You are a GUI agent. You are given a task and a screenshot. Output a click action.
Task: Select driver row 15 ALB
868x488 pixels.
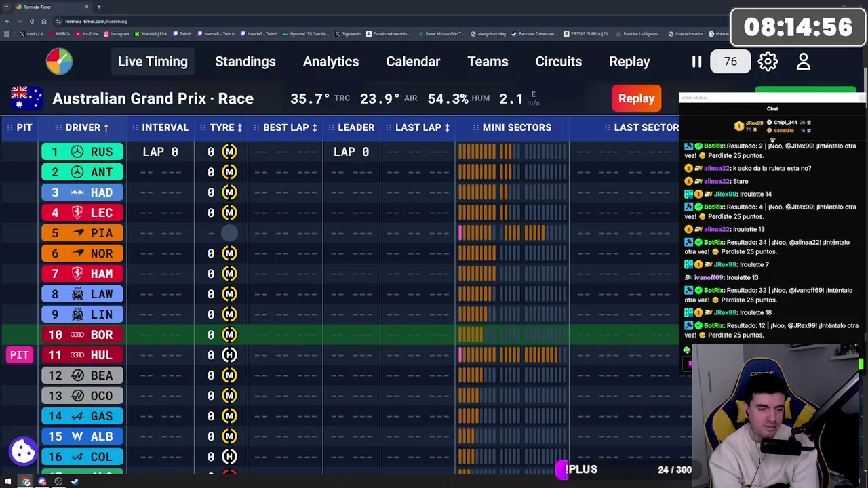tap(82, 436)
